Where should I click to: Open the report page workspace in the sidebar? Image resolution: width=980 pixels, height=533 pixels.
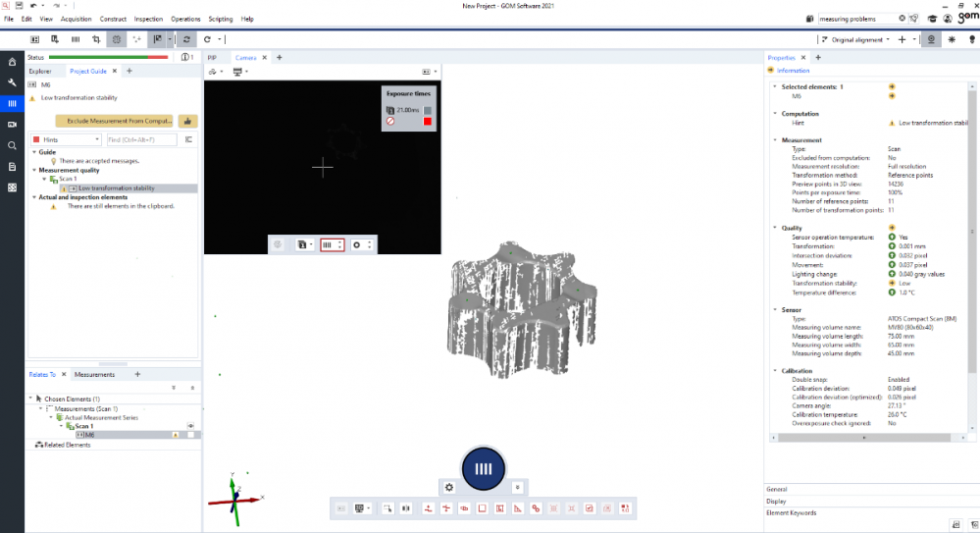click(x=12, y=167)
